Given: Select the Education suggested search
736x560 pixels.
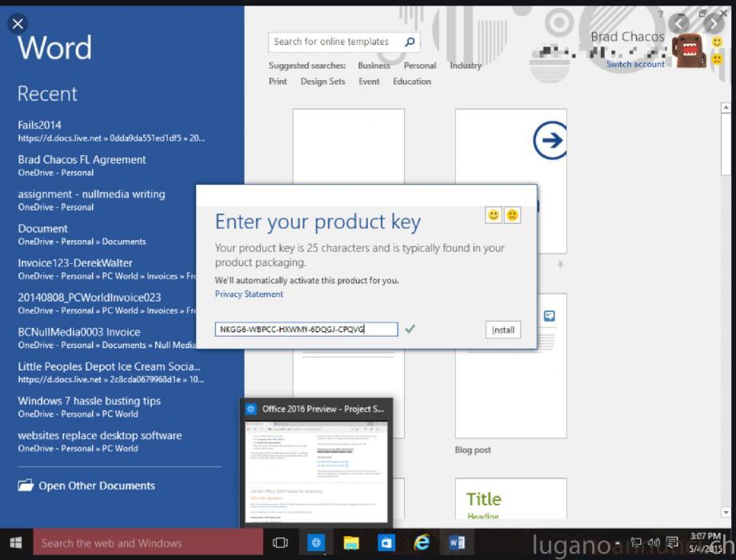Looking at the screenshot, I should tap(412, 82).
